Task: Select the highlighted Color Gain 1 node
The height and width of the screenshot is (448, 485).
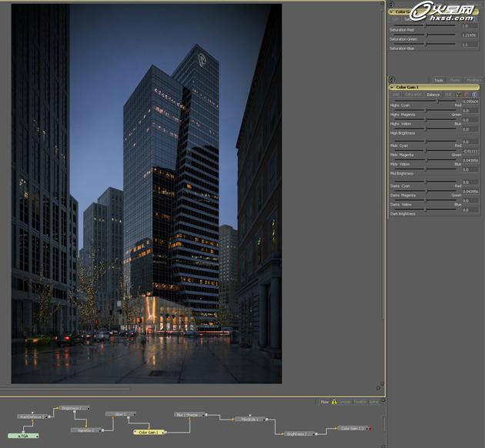Action: (147, 433)
